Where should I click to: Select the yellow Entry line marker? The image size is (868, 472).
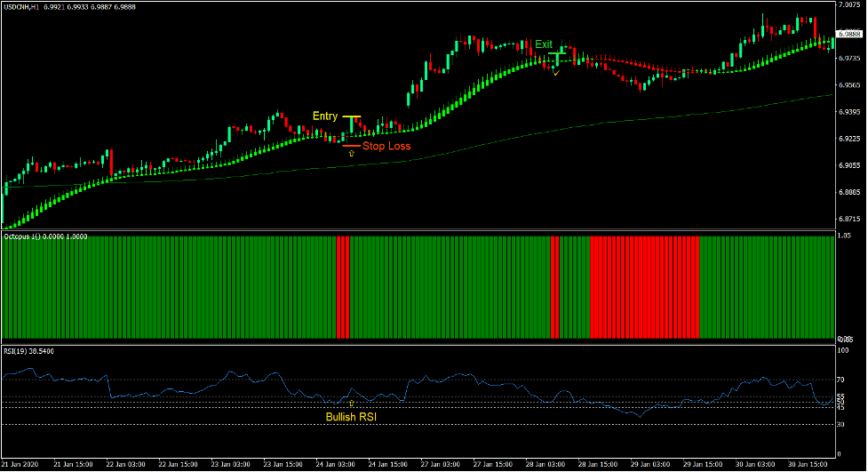point(352,116)
